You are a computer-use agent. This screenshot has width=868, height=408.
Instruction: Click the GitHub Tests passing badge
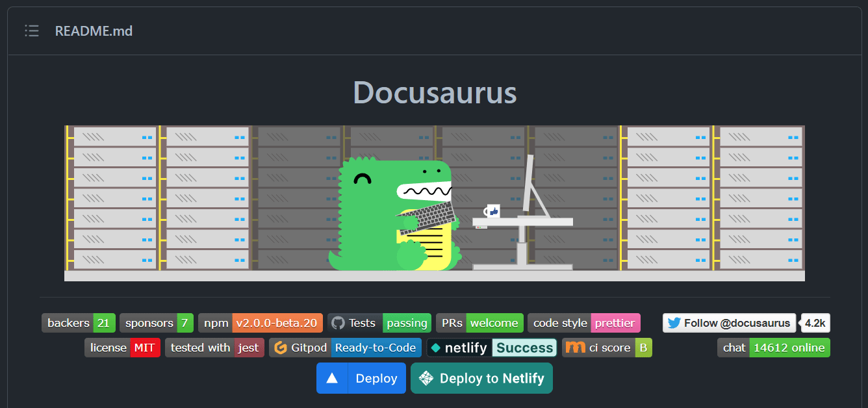tap(379, 323)
